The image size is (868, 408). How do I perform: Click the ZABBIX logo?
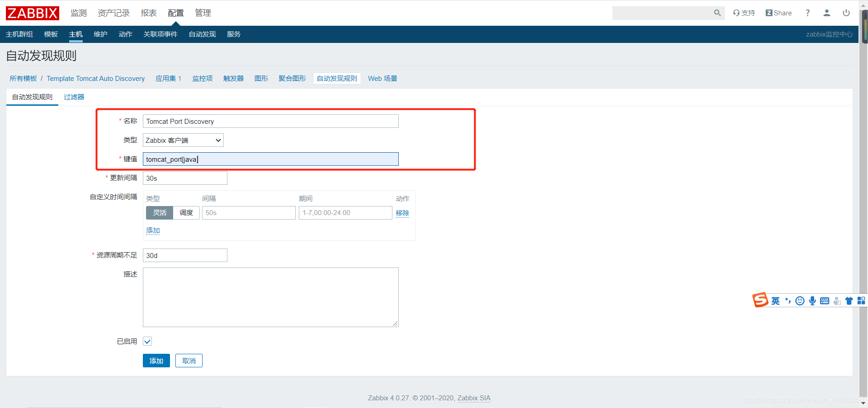(x=33, y=13)
